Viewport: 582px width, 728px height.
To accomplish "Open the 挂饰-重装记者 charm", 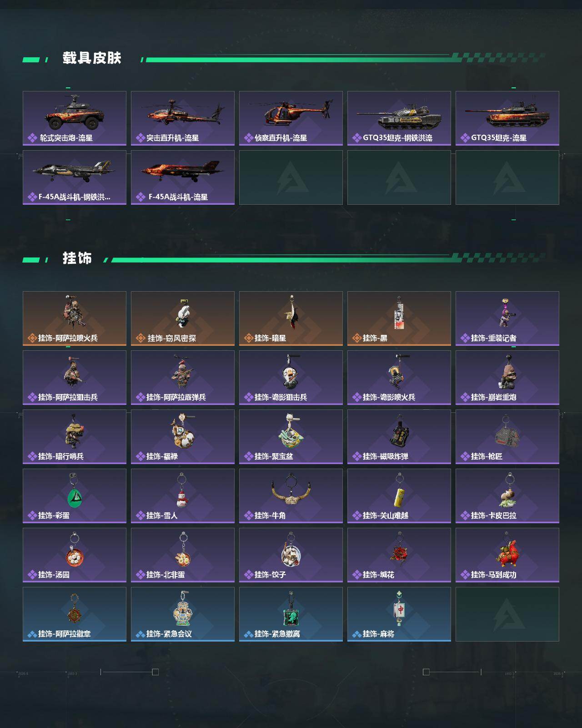I will point(507,318).
